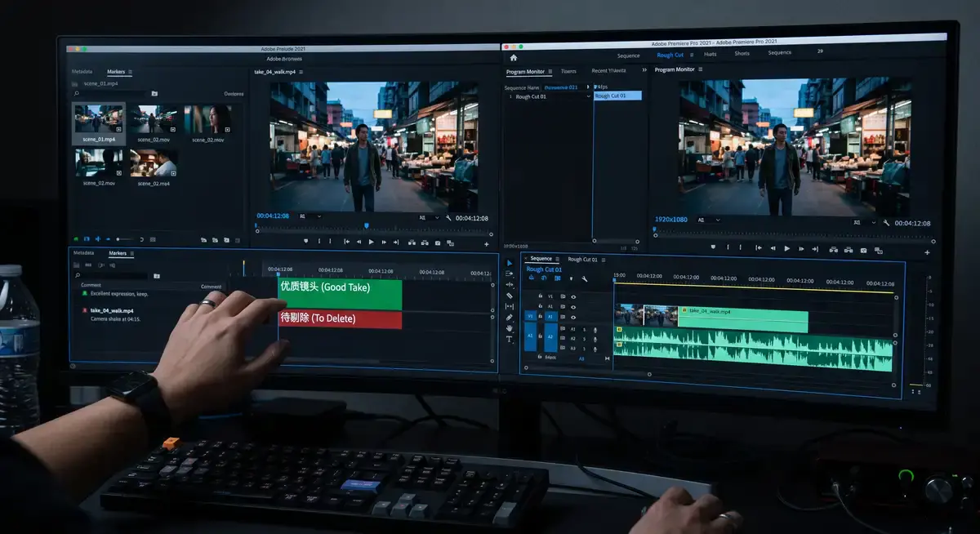This screenshot has height=534, width=980.
Task: Select the Rough Cut 01 timeline tab
Action: pos(582,260)
